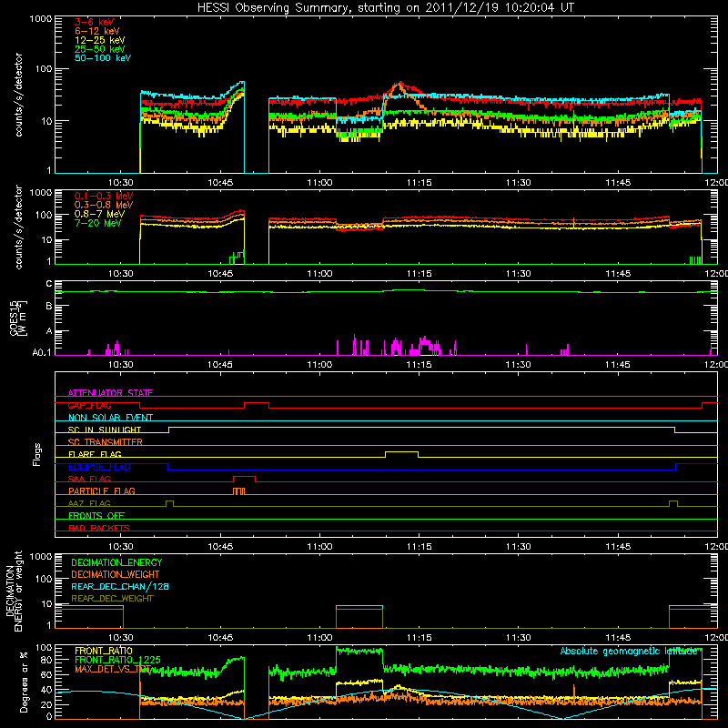
Task: Select the red GAP_FLAG label
Action: point(89,405)
